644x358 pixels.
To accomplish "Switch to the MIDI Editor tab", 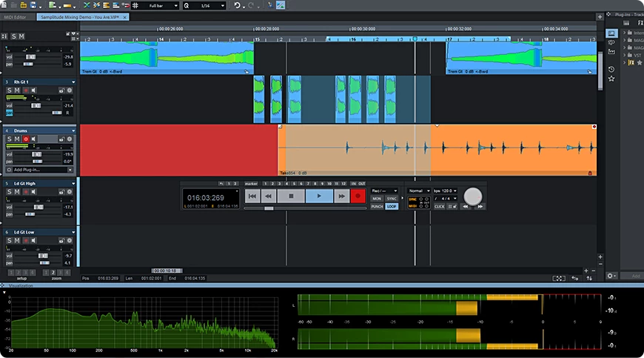I will point(15,16).
